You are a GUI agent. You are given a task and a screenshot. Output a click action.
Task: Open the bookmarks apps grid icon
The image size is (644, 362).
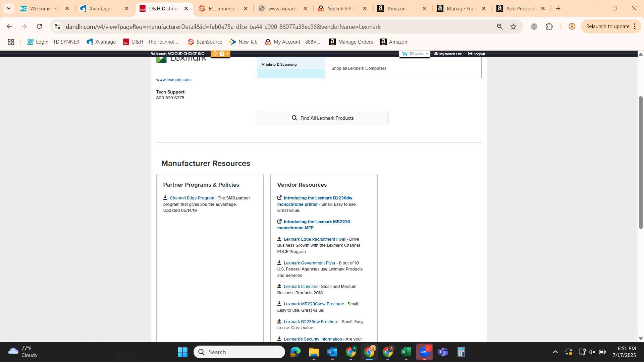(x=11, y=42)
